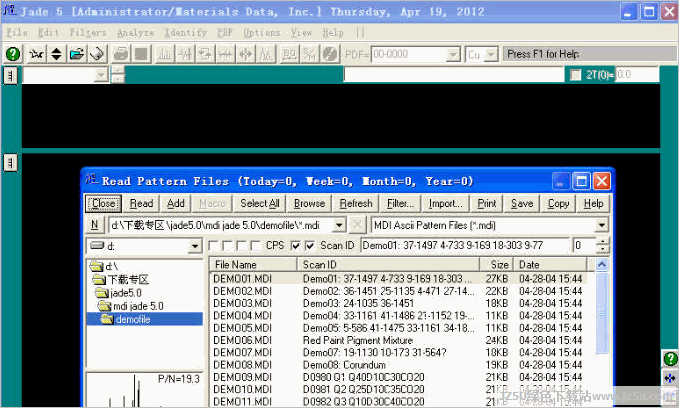Toggle the checkbox immediately left of CPS label
Viewport: 679px width, 408px height.
tap(256, 246)
